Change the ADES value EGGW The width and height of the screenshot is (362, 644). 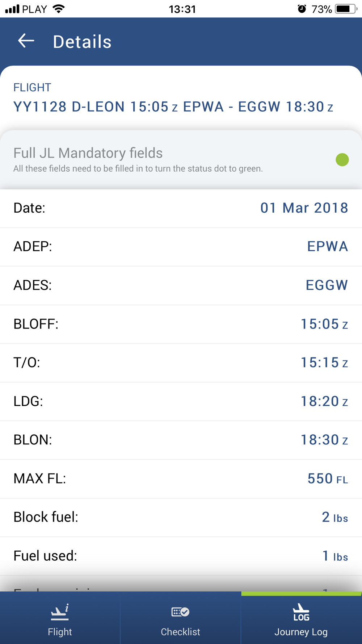[x=327, y=285]
